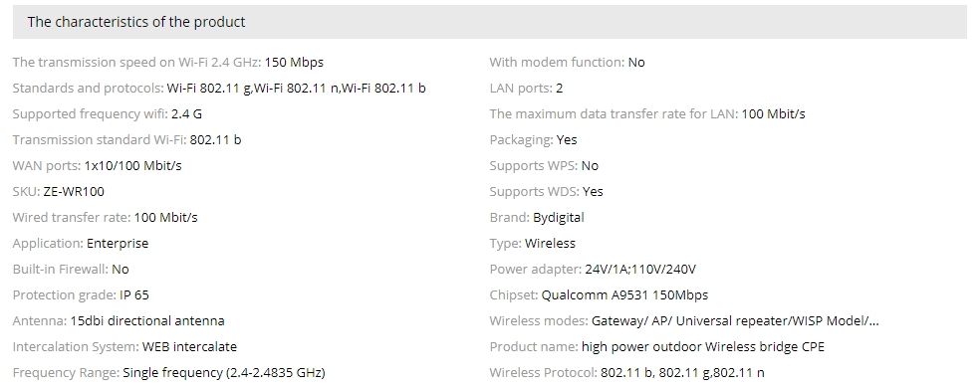
Task: Click the Product name outdoor Wireless bridge CPE
Action: pyautogui.click(x=702, y=347)
